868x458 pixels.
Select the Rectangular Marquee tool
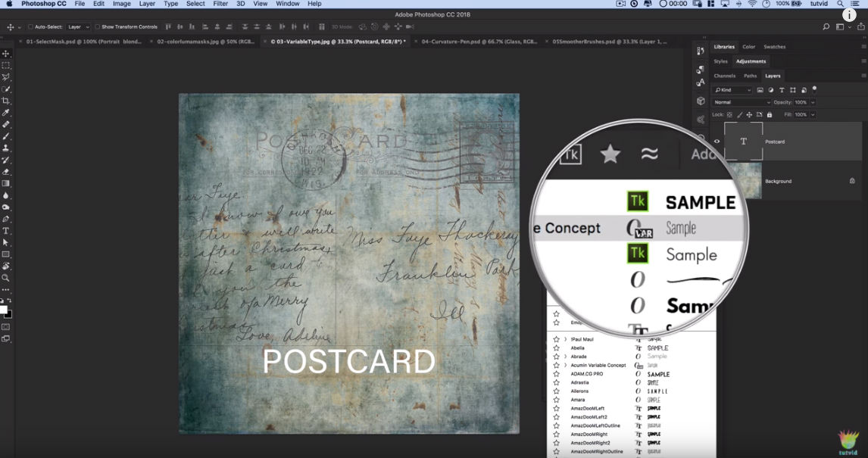pos(5,65)
